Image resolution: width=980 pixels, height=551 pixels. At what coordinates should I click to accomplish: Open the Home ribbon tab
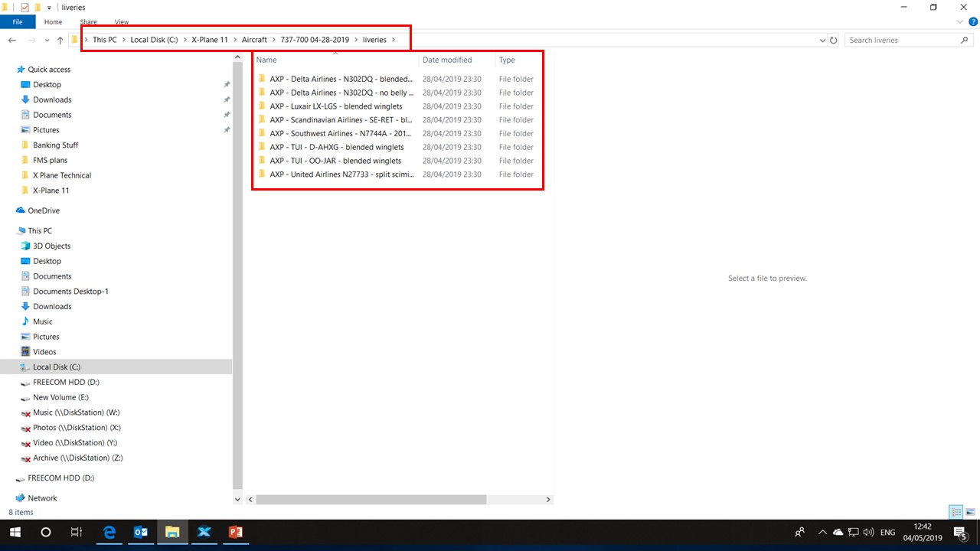pos(53,22)
